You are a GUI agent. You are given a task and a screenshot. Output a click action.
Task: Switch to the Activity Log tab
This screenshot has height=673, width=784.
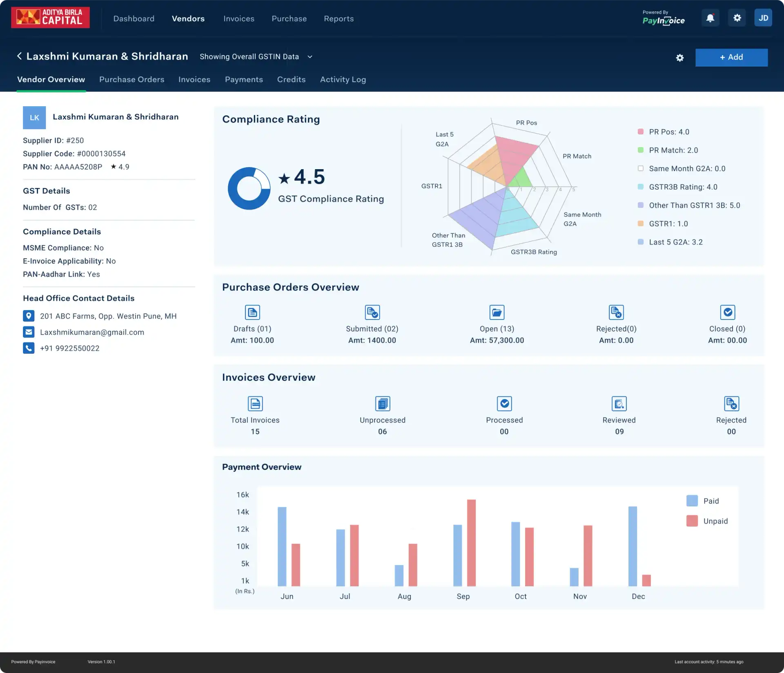343,80
